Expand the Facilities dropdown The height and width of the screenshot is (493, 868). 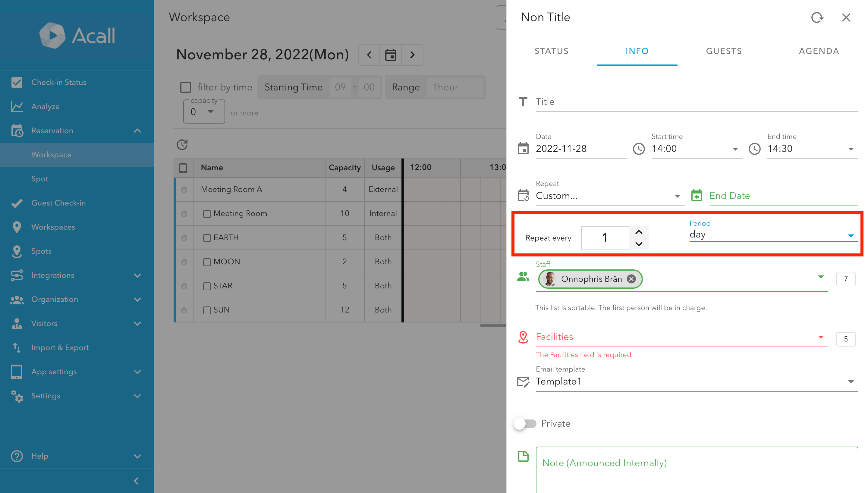coord(820,337)
